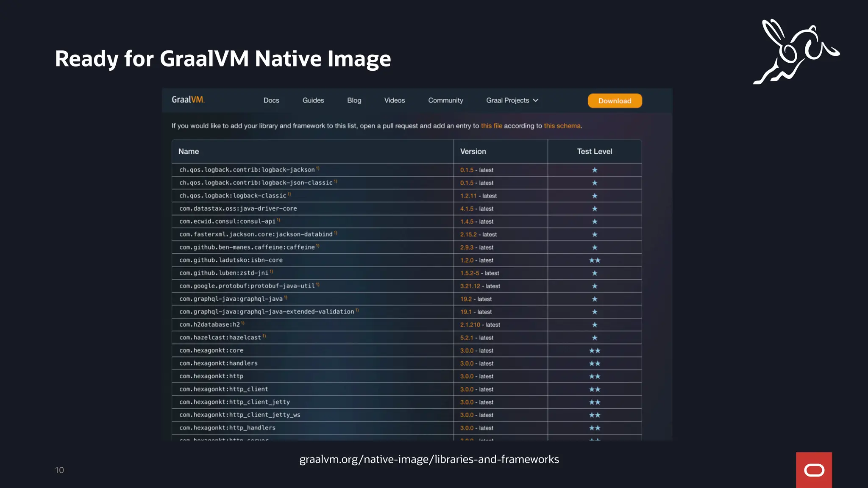868x488 pixels.
Task: Open version 19.2 link for graphql-java
Action: pos(466,299)
